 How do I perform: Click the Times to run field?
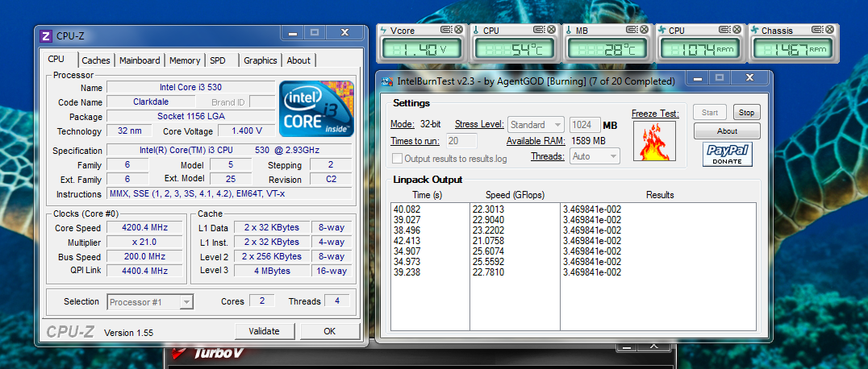pos(461,140)
